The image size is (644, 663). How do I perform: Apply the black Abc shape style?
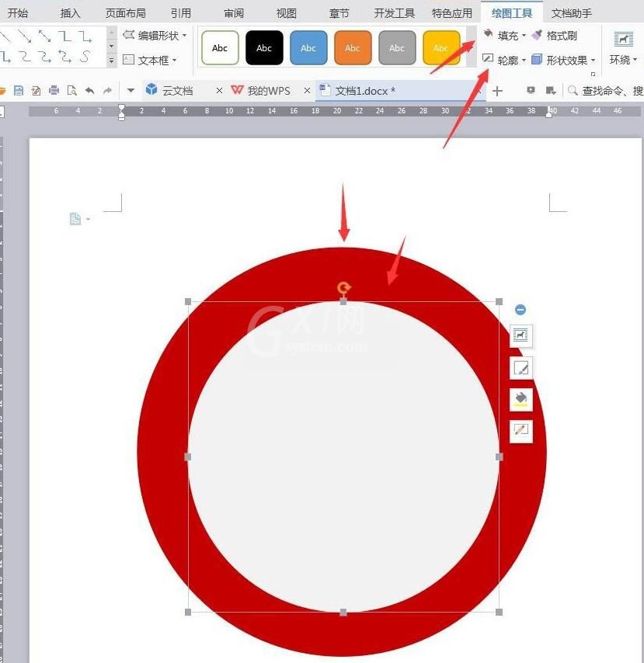coord(264,48)
